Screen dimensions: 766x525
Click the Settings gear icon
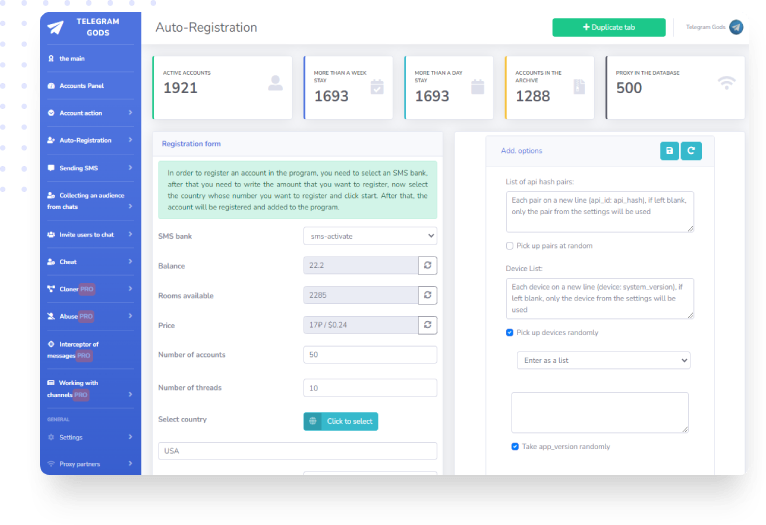click(51, 437)
